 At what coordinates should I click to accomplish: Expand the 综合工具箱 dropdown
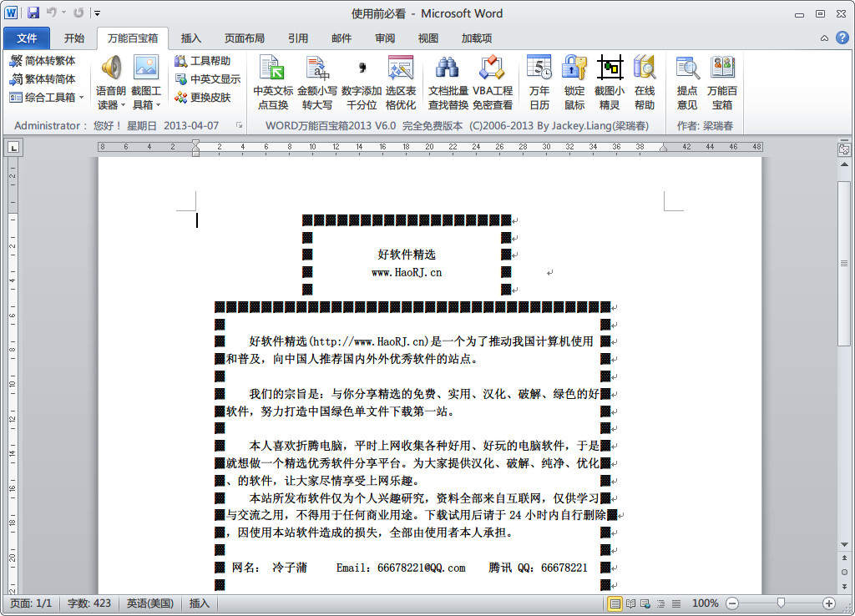(82, 98)
